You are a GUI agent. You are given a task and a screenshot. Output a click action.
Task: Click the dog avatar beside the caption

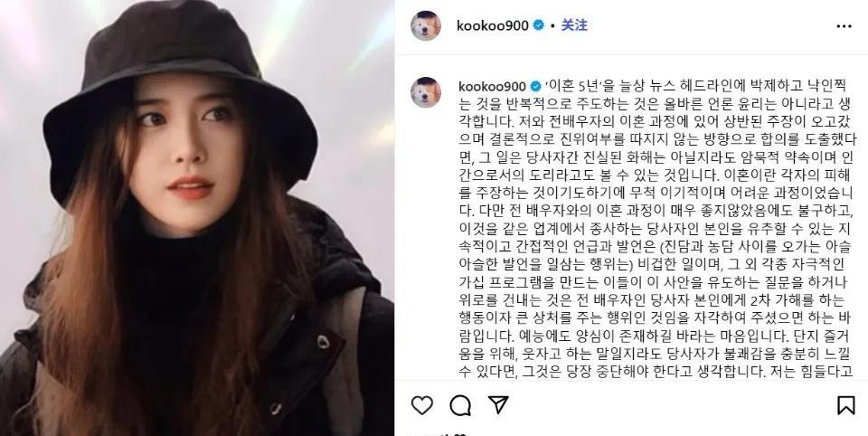(x=426, y=92)
